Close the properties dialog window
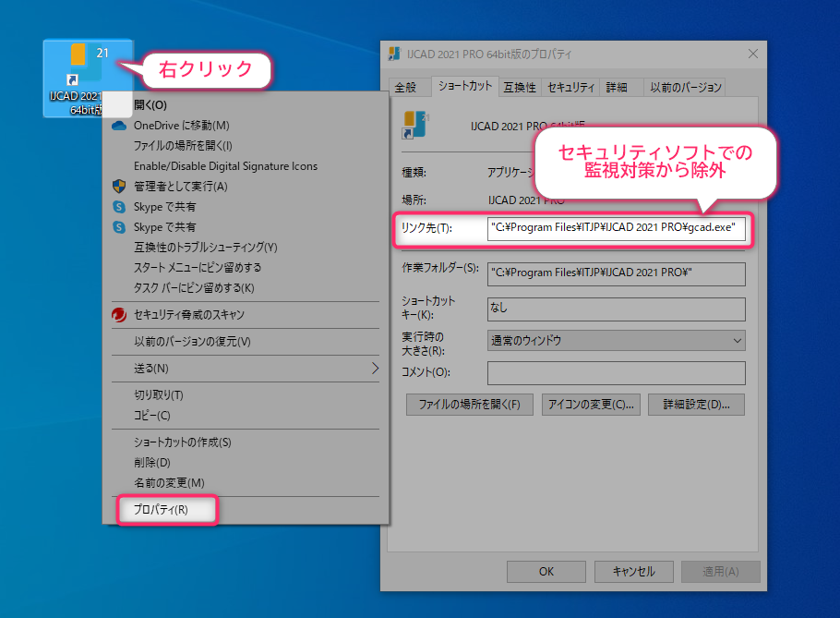The width and height of the screenshot is (840, 618). coord(753,54)
